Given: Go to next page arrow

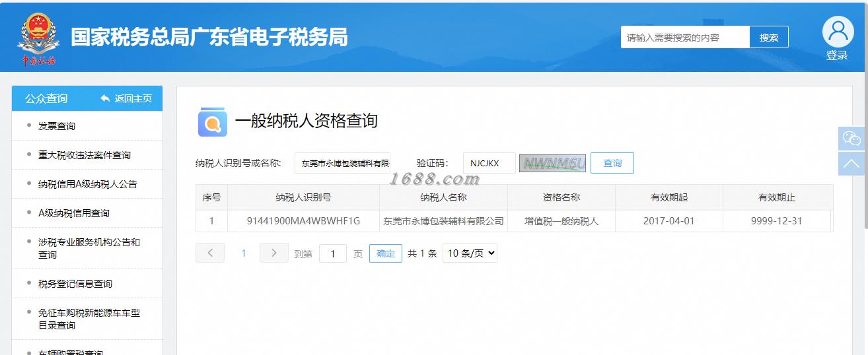Looking at the screenshot, I should [x=274, y=253].
